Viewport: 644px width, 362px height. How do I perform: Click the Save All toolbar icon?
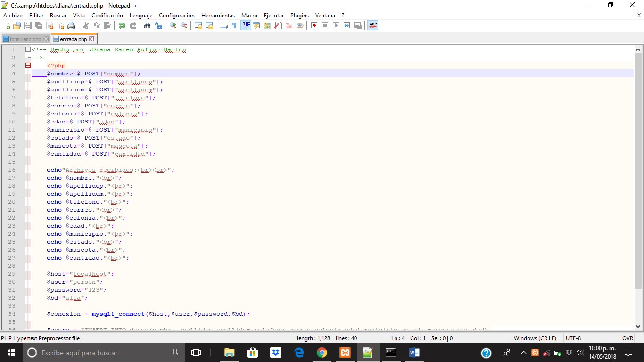tap(39, 25)
